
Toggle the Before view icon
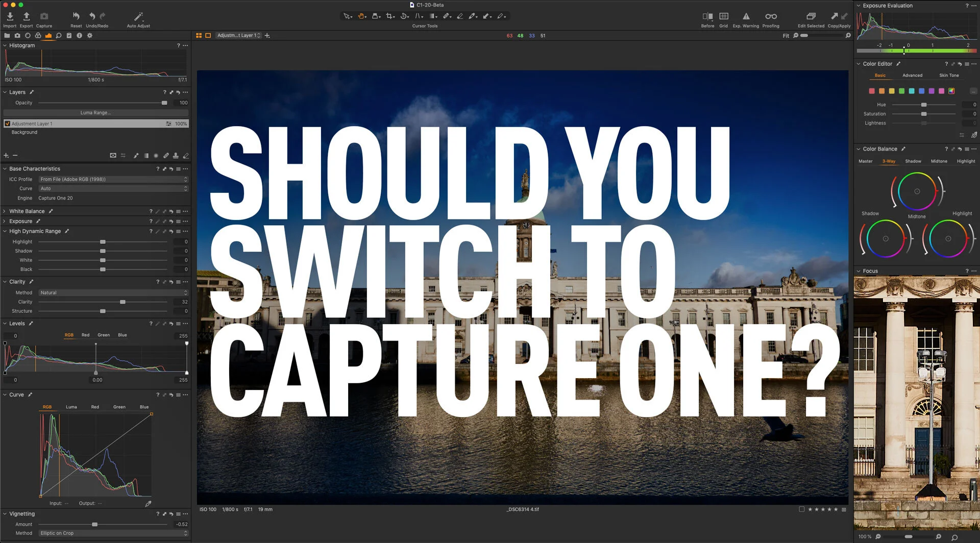[707, 17]
